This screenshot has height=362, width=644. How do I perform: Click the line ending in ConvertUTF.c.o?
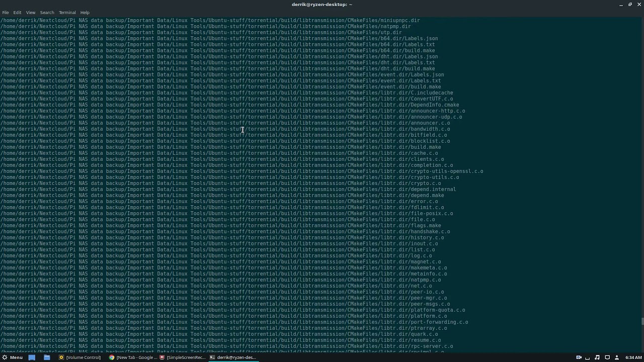226,99
